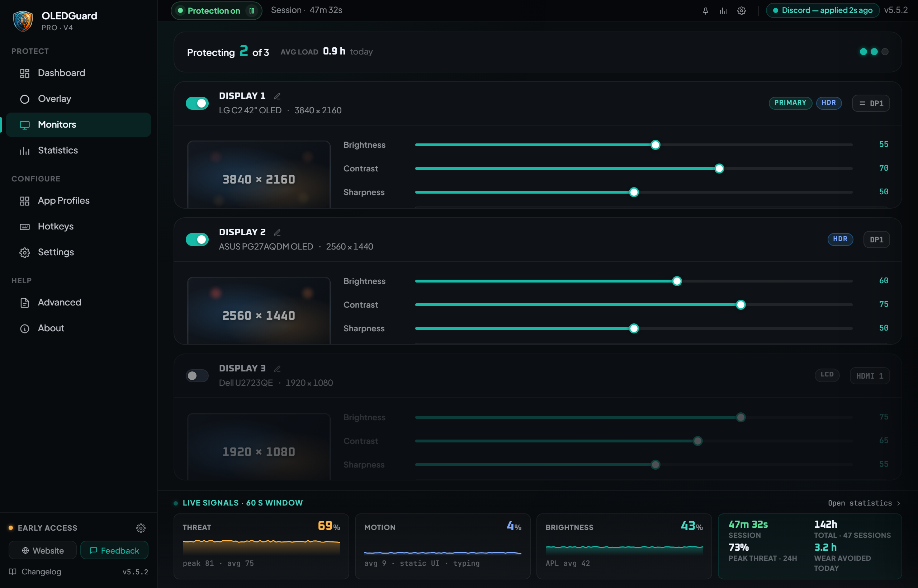
Task: Click the Dashboard grid icon
Action: (x=25, y=73)
